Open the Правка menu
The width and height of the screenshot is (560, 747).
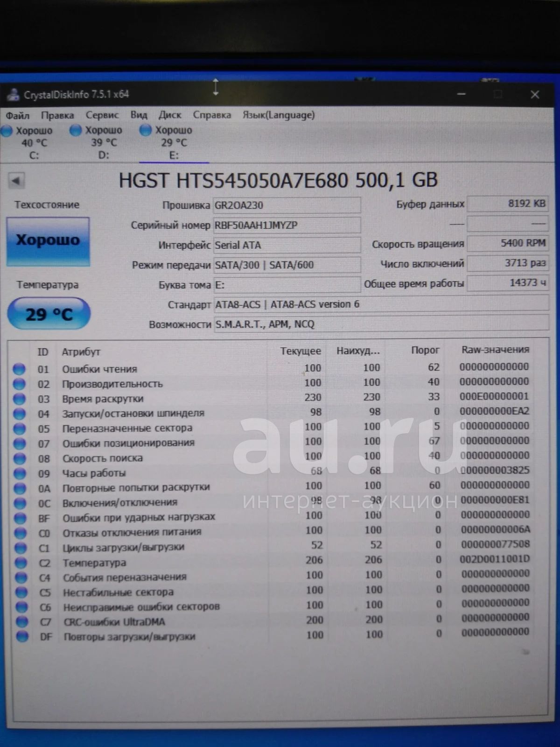pyautogui.click(x=57, y=115)
